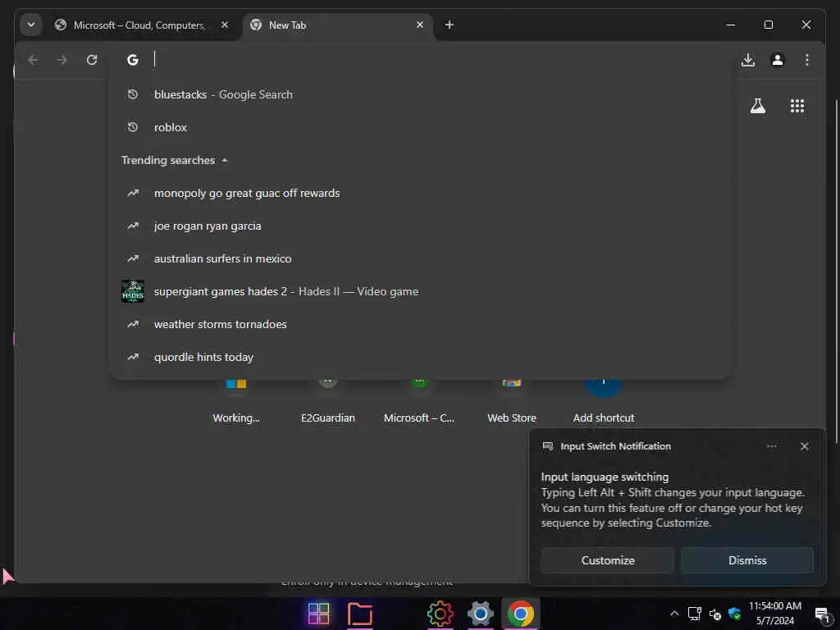Click trending icon beside quordle hints today

[132, 357]
